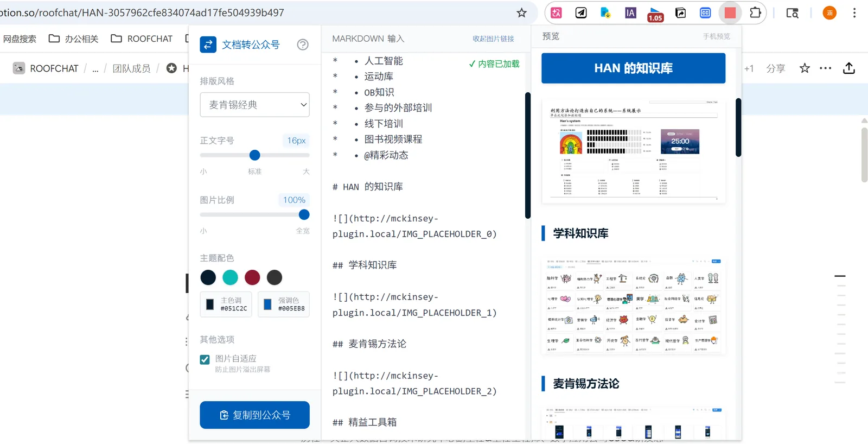Click the Notion 分享 share button

pos(775,68)
